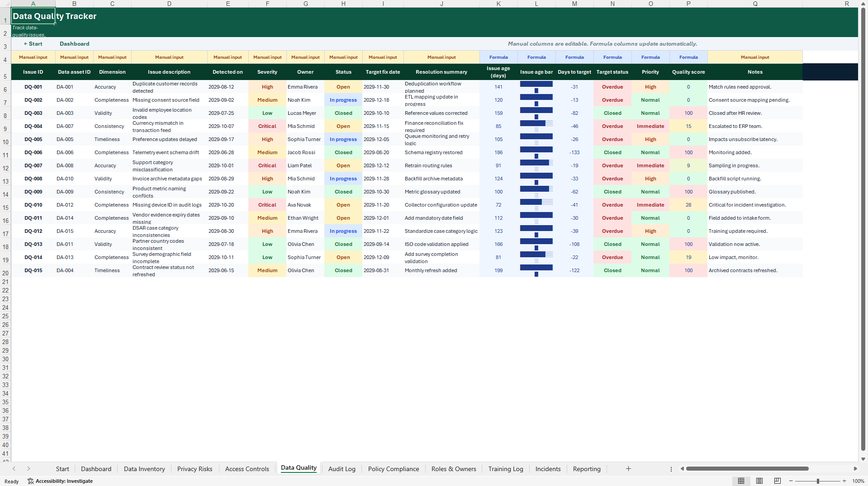Switch to Normal view layout icon
Screen dimensions: 868x486
coord(741,481)
